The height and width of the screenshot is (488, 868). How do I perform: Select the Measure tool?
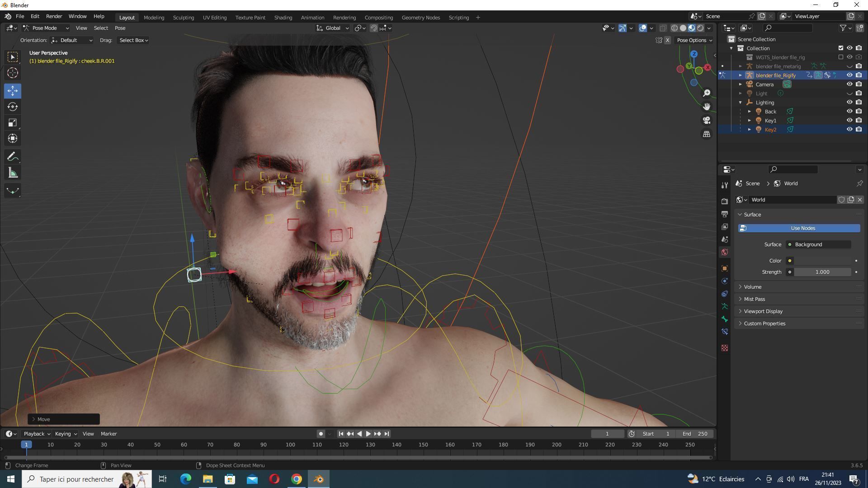point(13,173)
